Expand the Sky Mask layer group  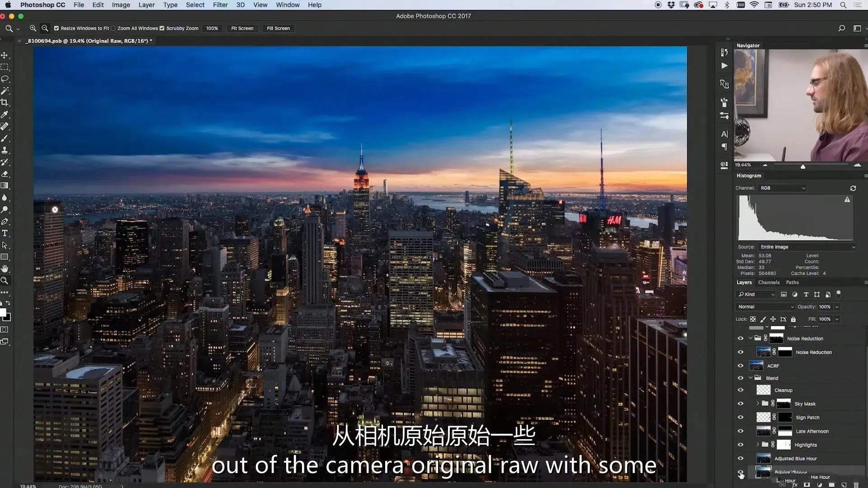pos(758,404)
